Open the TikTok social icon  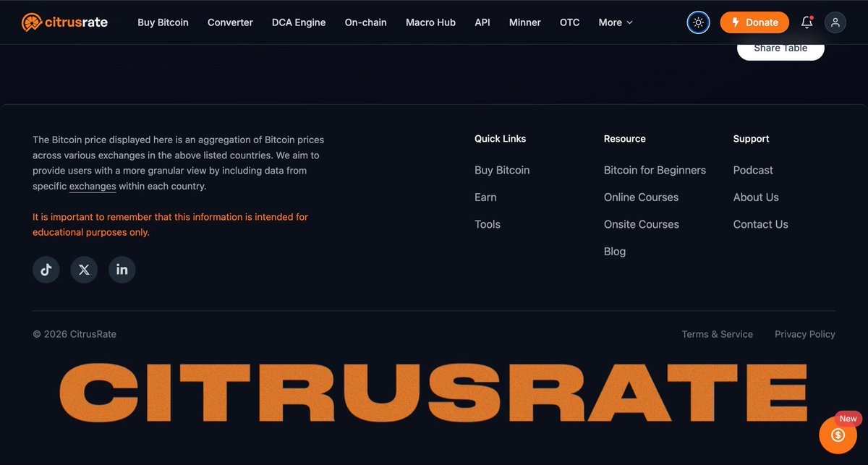click(x=46, y=270)
